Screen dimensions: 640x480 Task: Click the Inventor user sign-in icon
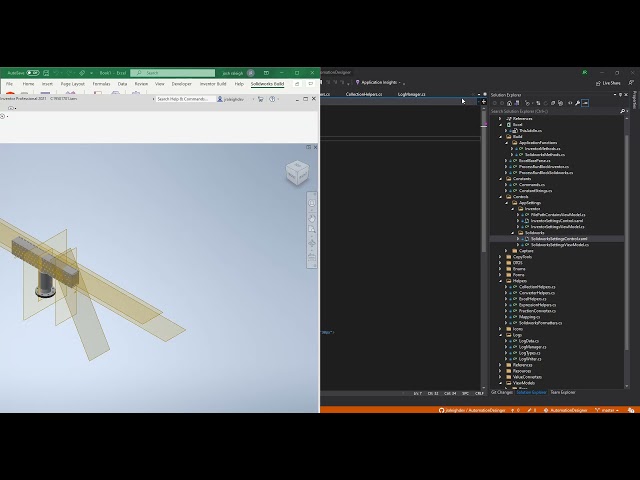[x=220, y=99]
